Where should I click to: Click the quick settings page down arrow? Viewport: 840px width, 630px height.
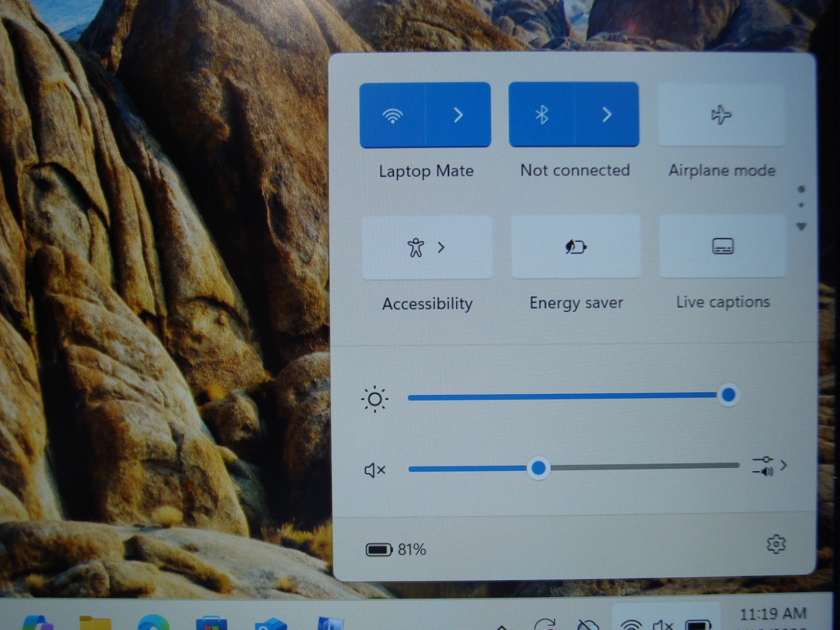[x=801, y=227]
